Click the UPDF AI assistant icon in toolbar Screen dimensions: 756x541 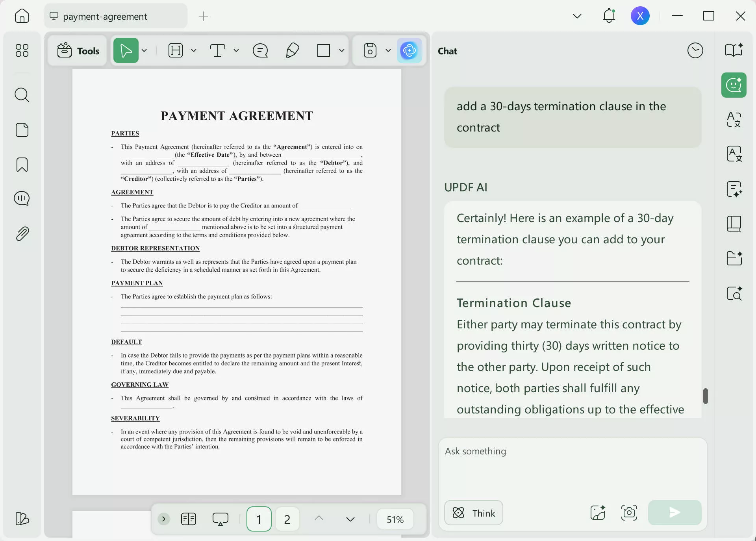(x=409, y=50)
